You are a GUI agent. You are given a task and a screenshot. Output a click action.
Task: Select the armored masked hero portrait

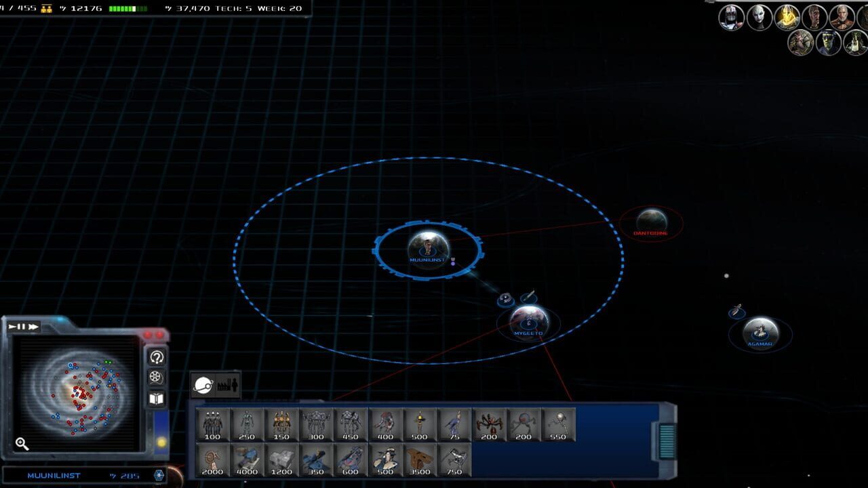(x=732, y=17)
